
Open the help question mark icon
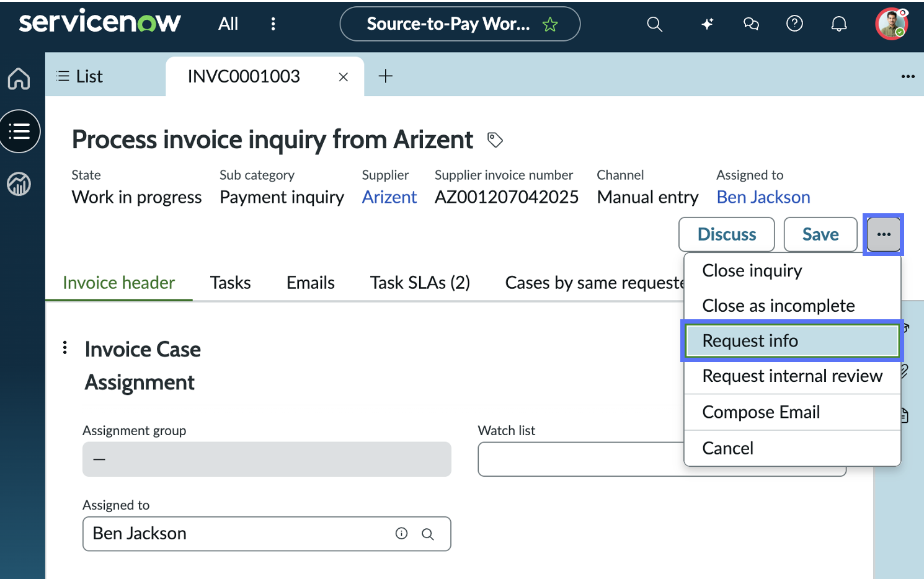coord(794,24)
